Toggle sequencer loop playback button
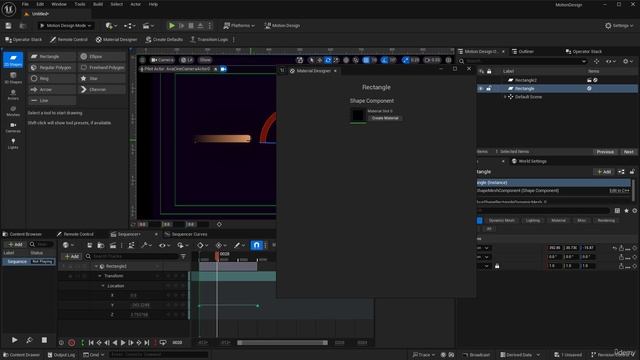This screenshot has height=360, width=640. pos(163,343)
